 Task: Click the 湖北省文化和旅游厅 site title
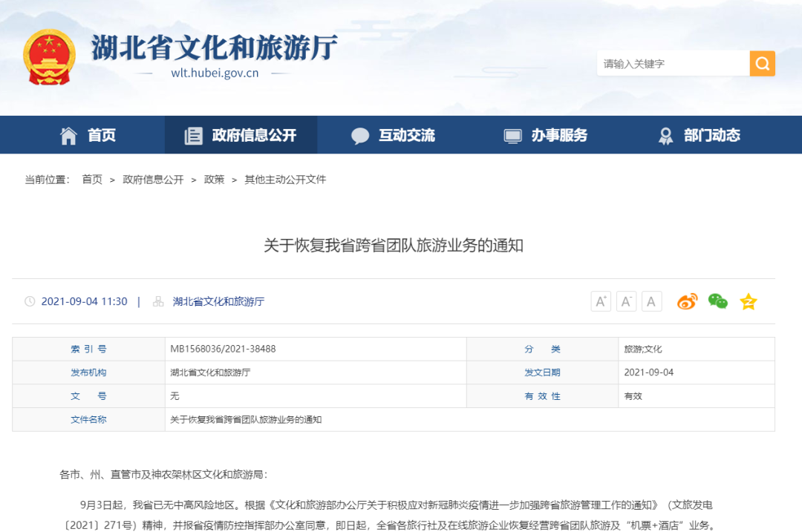(215, 47)
